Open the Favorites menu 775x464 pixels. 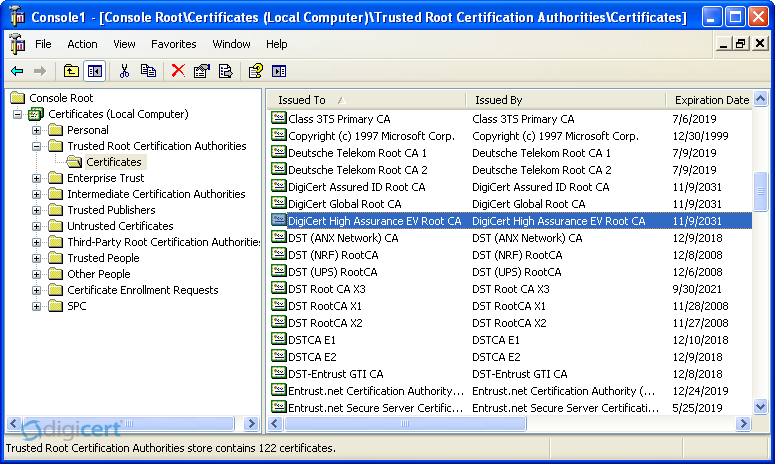(173, 44)
